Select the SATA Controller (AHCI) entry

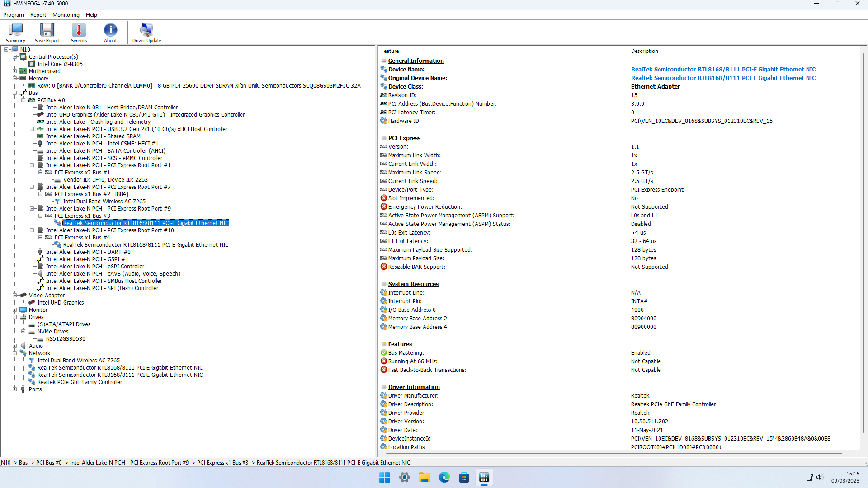(x=106, y=151)
